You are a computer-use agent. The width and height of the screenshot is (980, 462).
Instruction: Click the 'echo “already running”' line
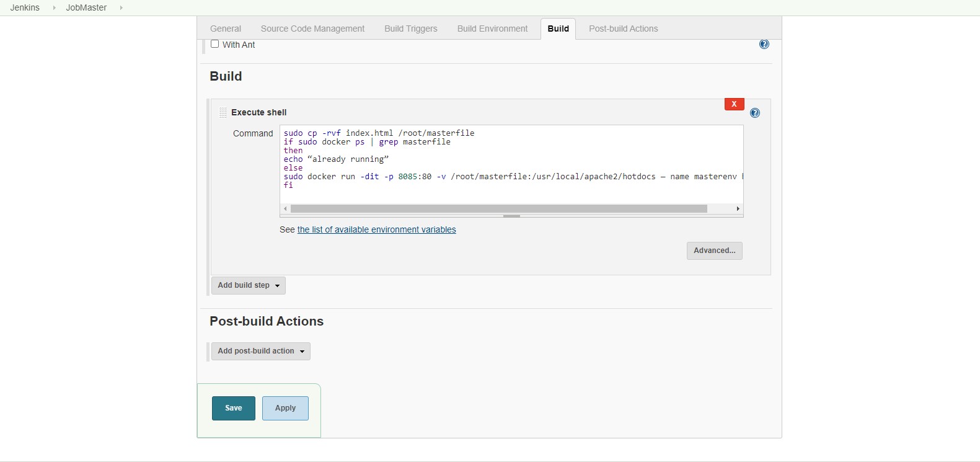click(336, 159)
